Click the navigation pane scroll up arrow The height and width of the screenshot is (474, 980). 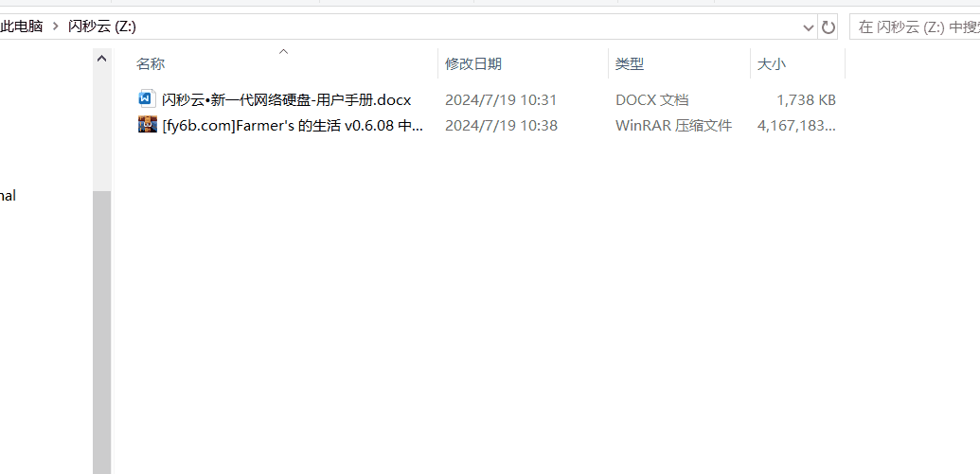point(102,59)
